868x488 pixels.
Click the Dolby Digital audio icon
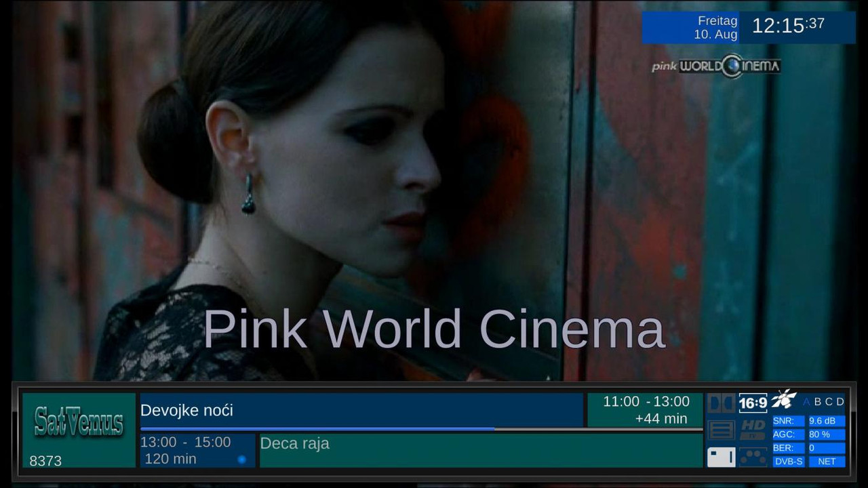click(721, 403)
